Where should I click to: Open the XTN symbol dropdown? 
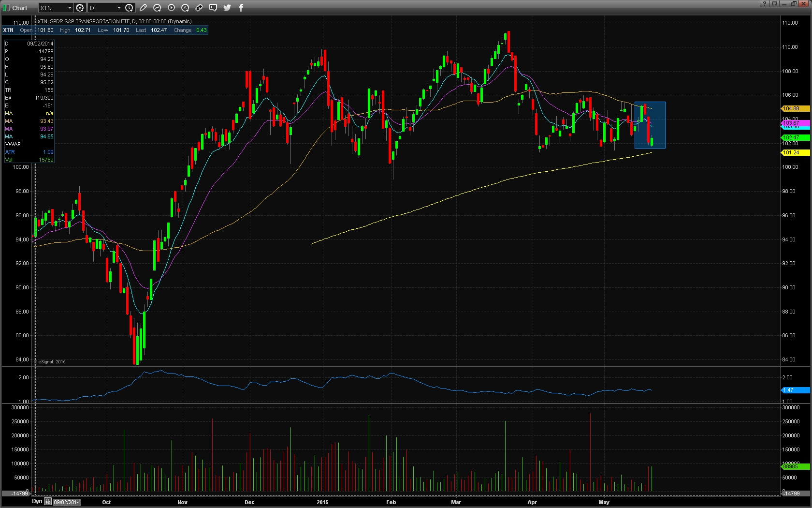tap(70, 8)
